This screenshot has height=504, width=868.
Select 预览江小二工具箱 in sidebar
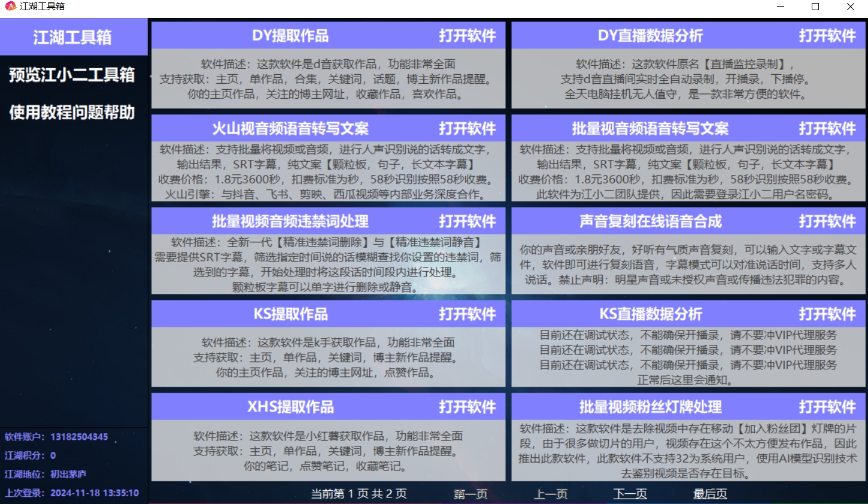pyautogui.click(x=72, y=75)
